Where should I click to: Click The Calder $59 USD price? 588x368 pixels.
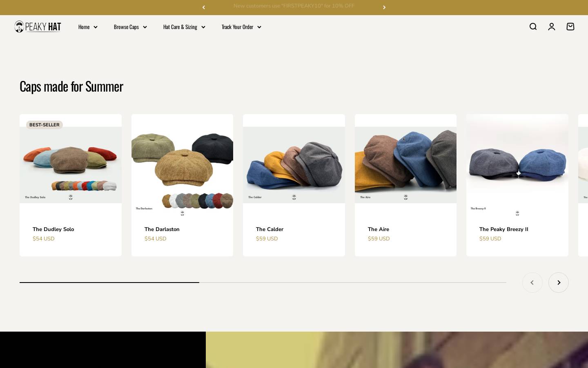point(267,239)
